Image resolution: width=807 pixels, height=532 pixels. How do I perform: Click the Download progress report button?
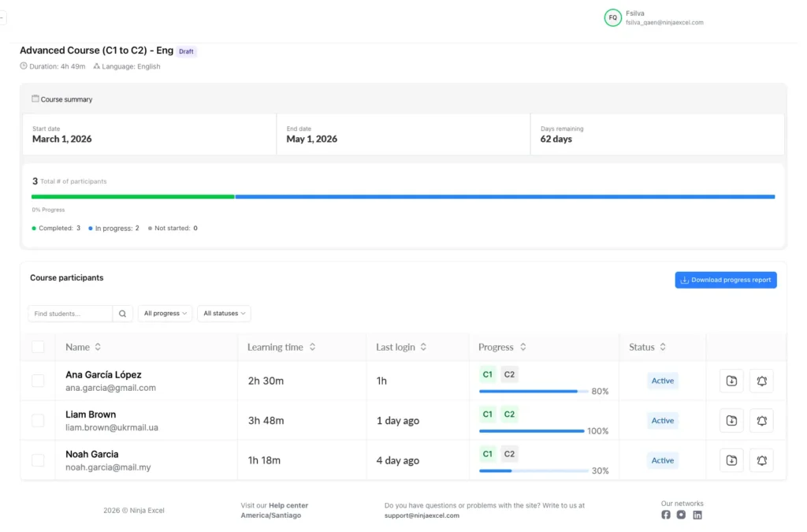(x=725, y=280)
